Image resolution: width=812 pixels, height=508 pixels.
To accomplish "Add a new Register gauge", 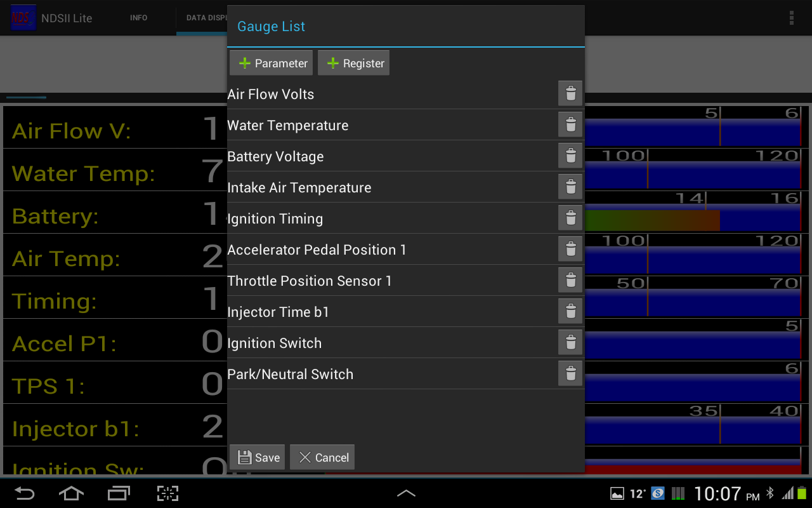I will (354, 63).
